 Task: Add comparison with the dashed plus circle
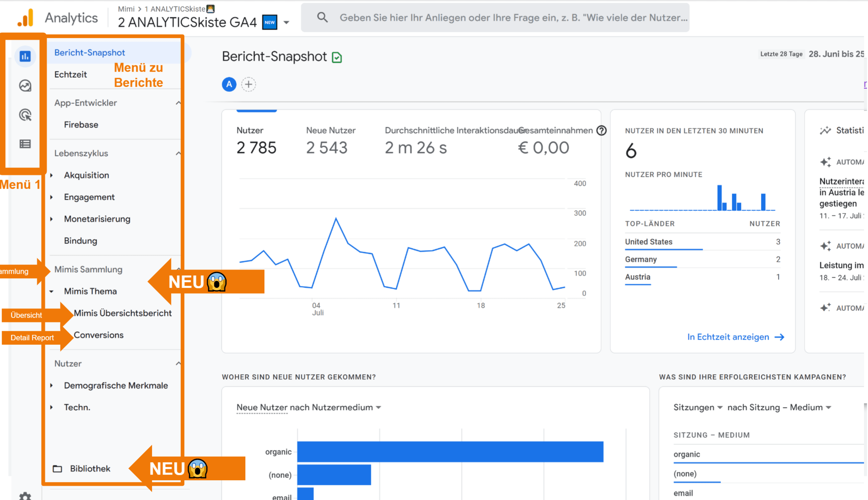coord(248,84)
